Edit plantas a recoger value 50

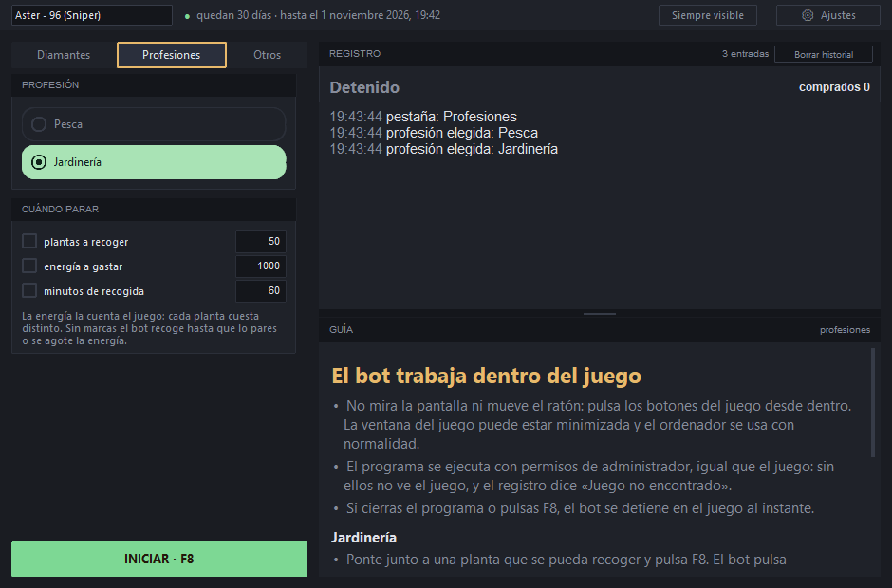tap(261, 241)
